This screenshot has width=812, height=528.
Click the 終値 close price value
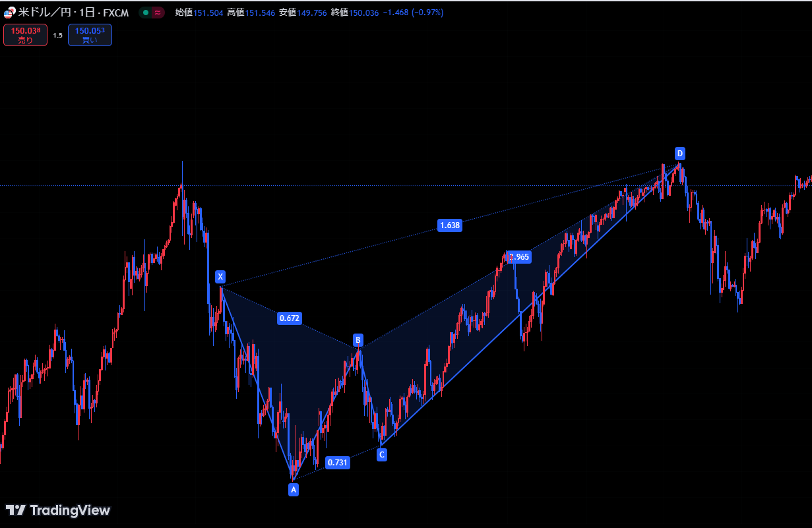tap(363, 13)
